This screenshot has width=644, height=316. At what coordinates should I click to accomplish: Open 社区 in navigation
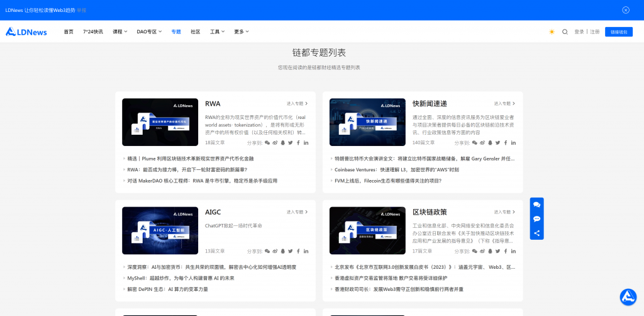pos(196,31)
